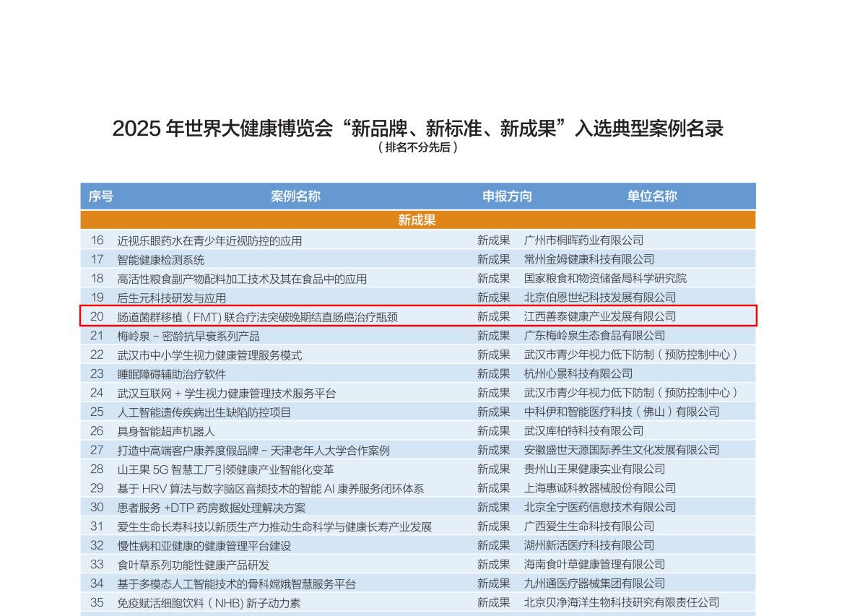Select company 江西善泰健康产业发展有限公司
The height and width of the screenshot is (616, 860).
[600, 316]
